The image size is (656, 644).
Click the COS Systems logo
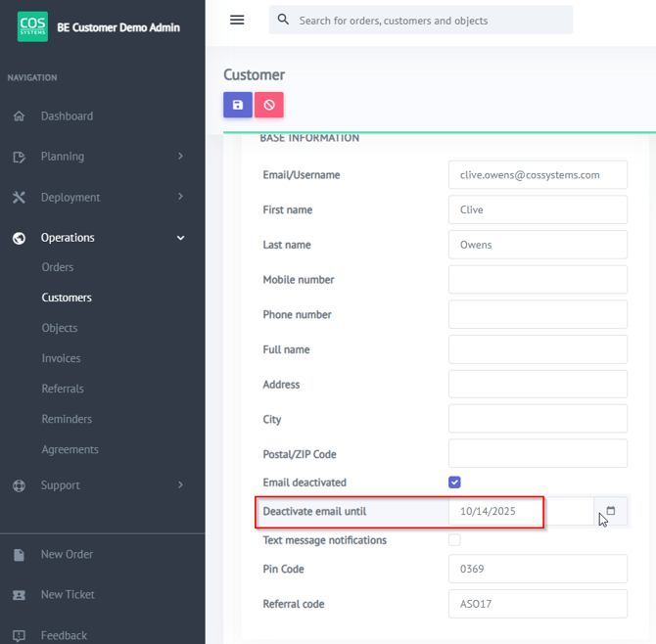point(32,26)
